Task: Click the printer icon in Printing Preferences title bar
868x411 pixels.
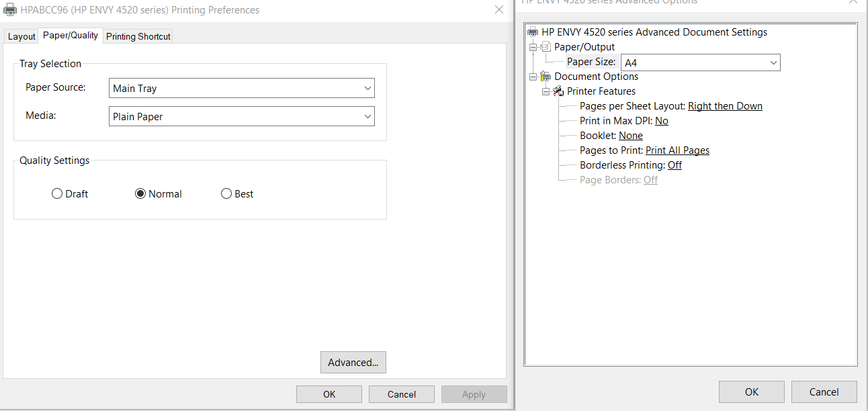Action: point(10,10)
